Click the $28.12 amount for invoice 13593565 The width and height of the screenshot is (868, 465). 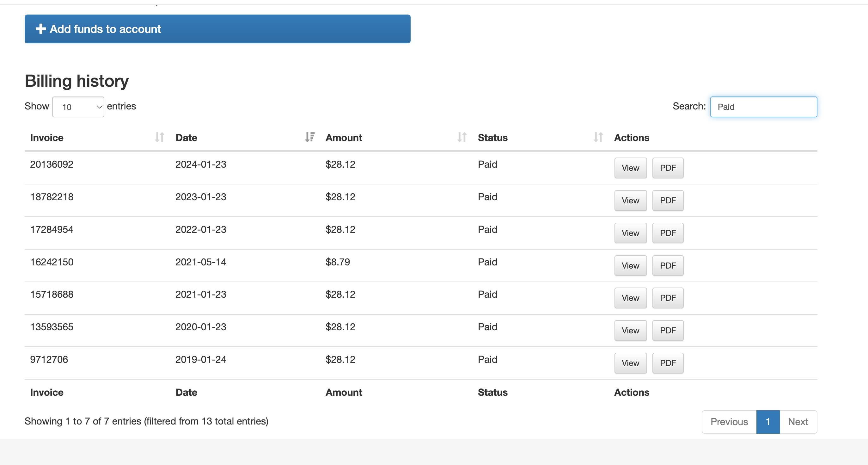340,327
